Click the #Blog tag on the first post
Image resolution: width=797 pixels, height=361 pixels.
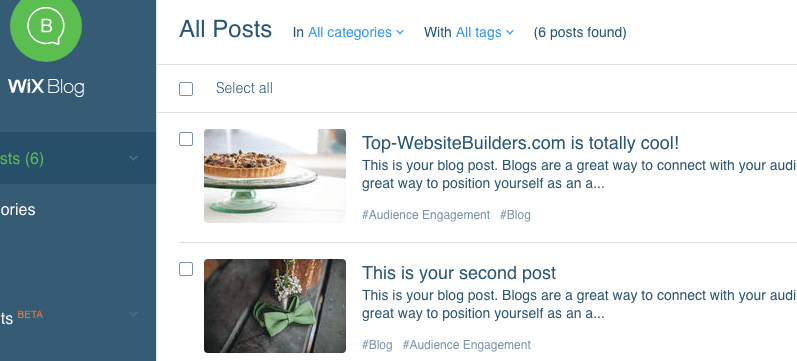coord(515,215)
